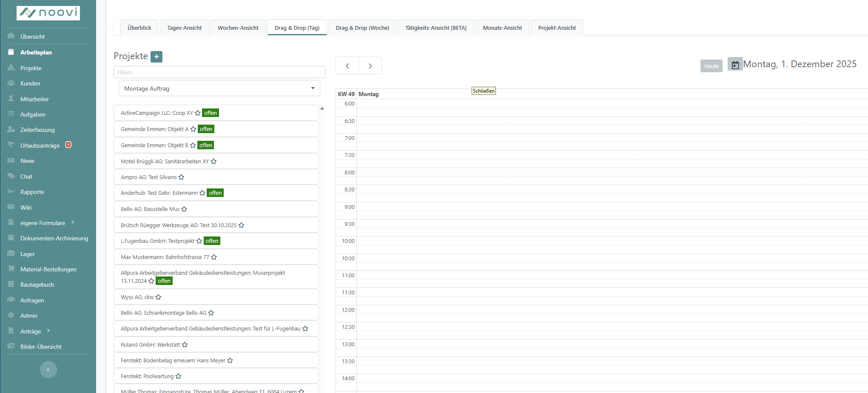Expand the eigene Formulare submenu
This screenshot has width=868, height=393.
tap(73, 222)
